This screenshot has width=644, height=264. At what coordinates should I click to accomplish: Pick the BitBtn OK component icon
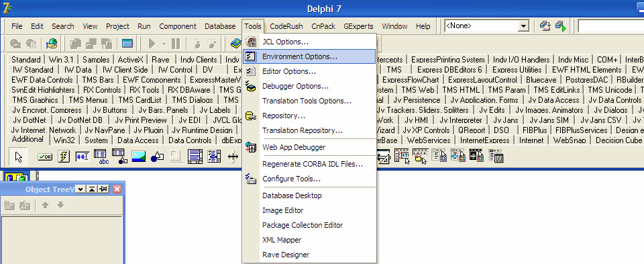tap(45, 157)
